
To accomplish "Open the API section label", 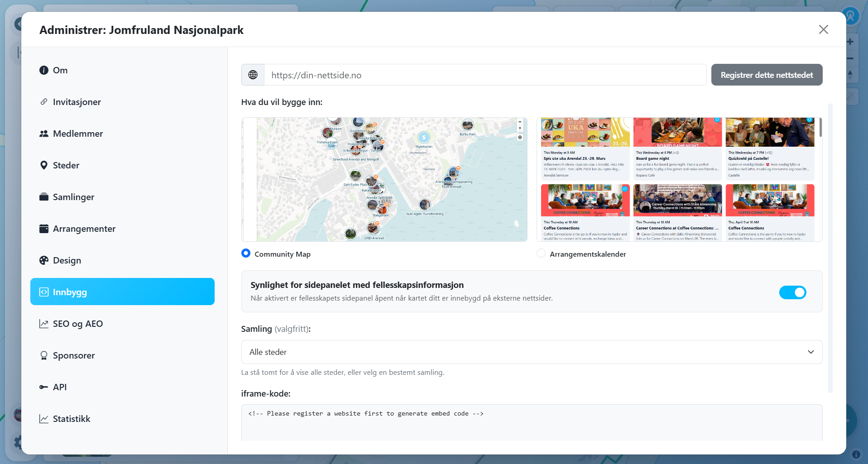I will (x=60, y=387).
